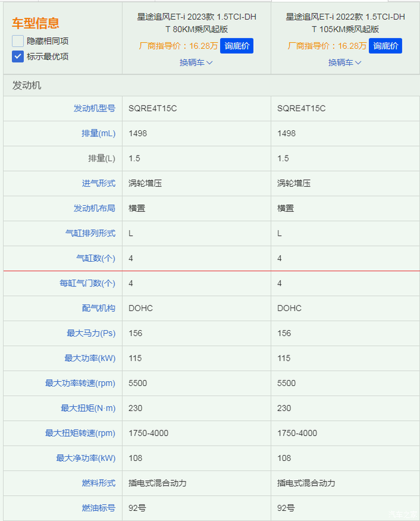Select 涡轮增压 in the 2022款 column
Image resolution: width=420 pixels, height=521 pixels.
(294, 183)
